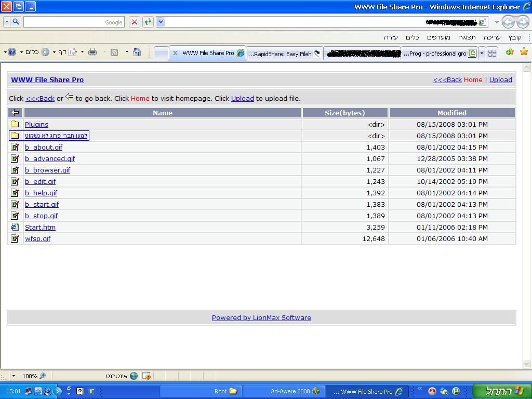Open the recent pages dropdown near back button
The height and width of the screenshot is (399, 532).
click(x=497, y=22)
